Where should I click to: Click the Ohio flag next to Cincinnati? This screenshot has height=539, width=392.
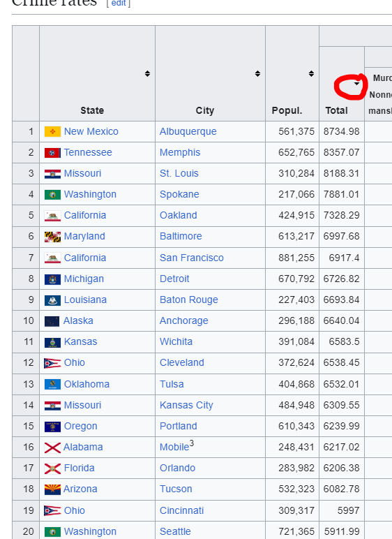tap(52, 511)
